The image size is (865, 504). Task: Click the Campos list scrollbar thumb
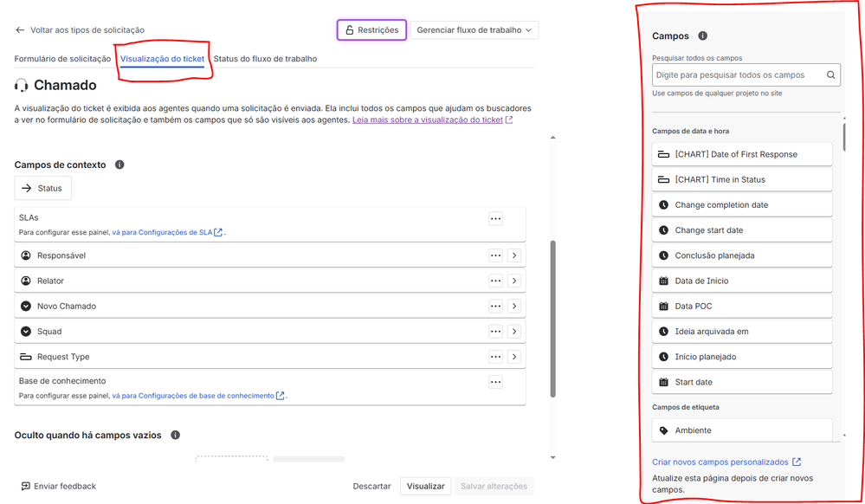844,137
